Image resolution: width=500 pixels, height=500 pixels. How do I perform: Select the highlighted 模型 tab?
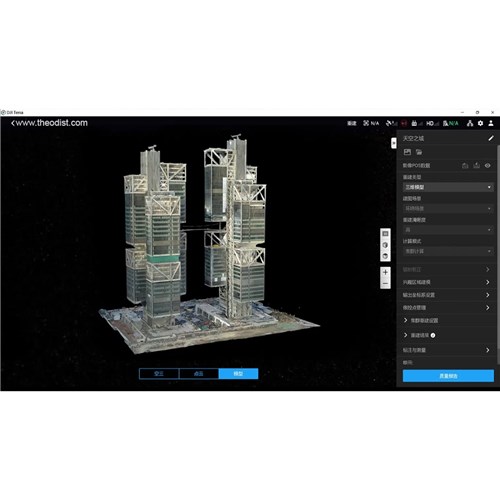pos(238,374)
